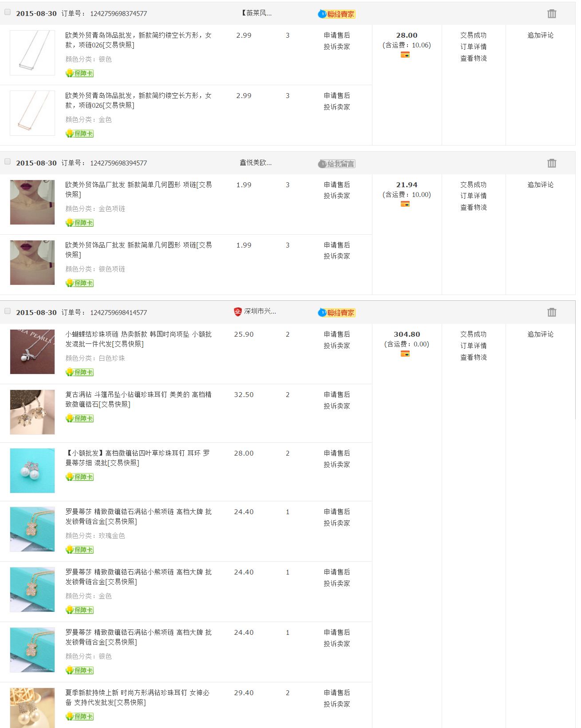View logistics 查看物流 for 21.94 order
581x728 pixels.
click(x=473, y=207)
